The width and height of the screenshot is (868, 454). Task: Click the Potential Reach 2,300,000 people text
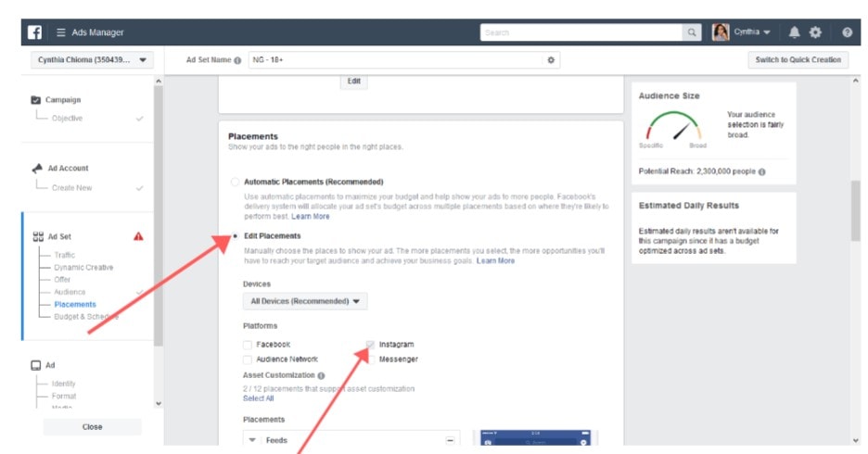point(697,172)
